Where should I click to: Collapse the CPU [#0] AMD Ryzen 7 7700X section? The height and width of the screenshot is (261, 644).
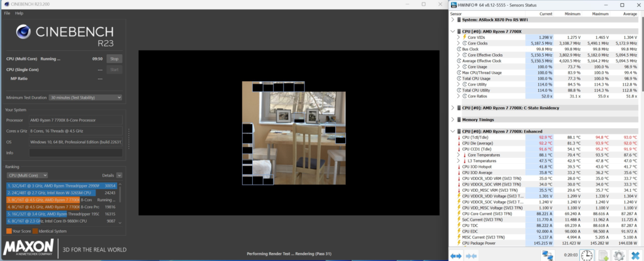(x=453, y=31)
